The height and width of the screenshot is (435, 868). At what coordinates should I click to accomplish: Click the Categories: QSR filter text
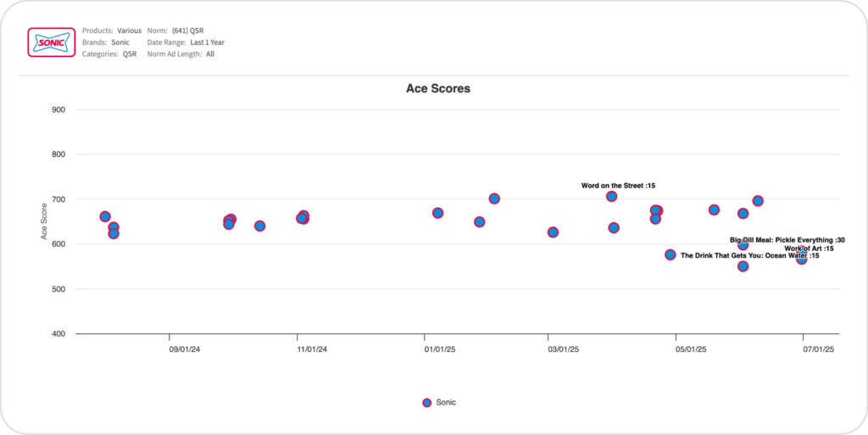pyautogui.click(x=109, y=54)
